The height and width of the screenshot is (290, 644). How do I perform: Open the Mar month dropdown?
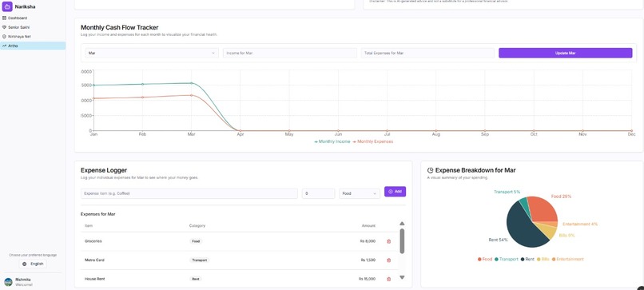(x=152, y=53)
